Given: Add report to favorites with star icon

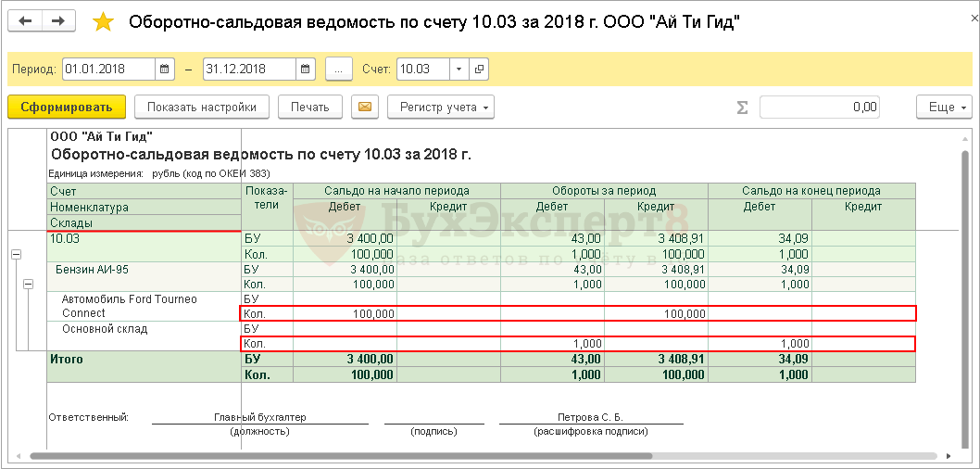Looking at the screenshot, I should pyautogui.click(x=104, y=22).
